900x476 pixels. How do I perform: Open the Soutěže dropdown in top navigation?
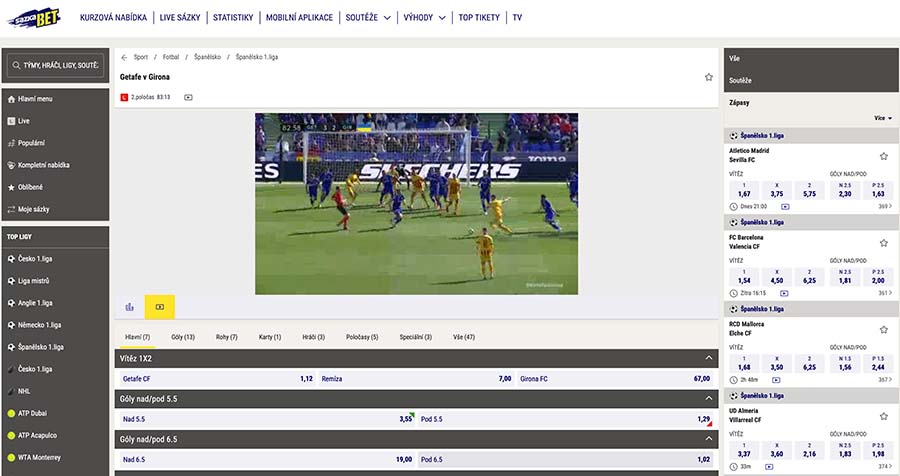[x=366, y=17]
